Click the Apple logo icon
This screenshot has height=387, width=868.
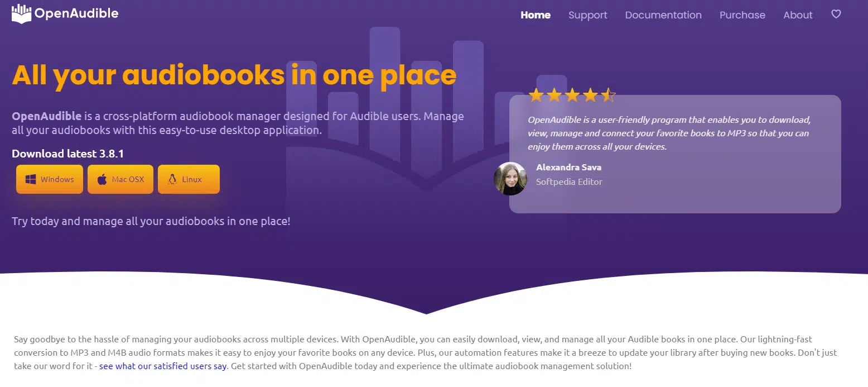tap(102, 179)
